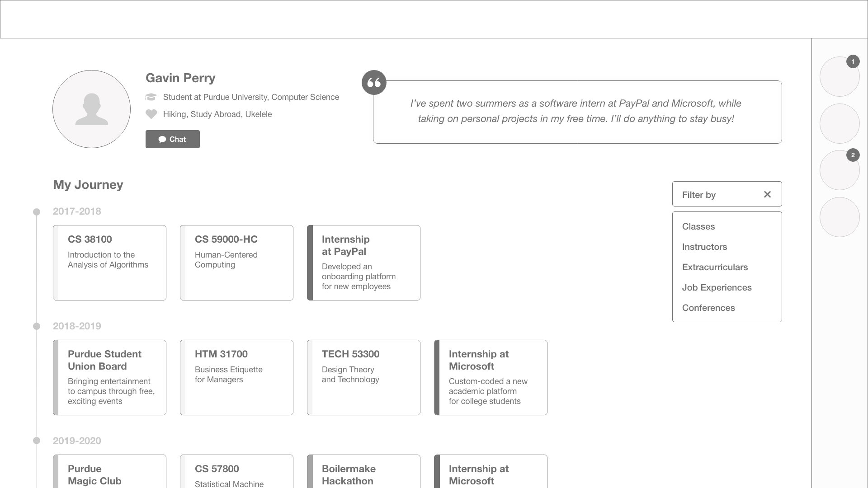Click the 2019-2020 year label
Image resolution: width=868 pixels, height=488 pixels.
tap(77, 441)
